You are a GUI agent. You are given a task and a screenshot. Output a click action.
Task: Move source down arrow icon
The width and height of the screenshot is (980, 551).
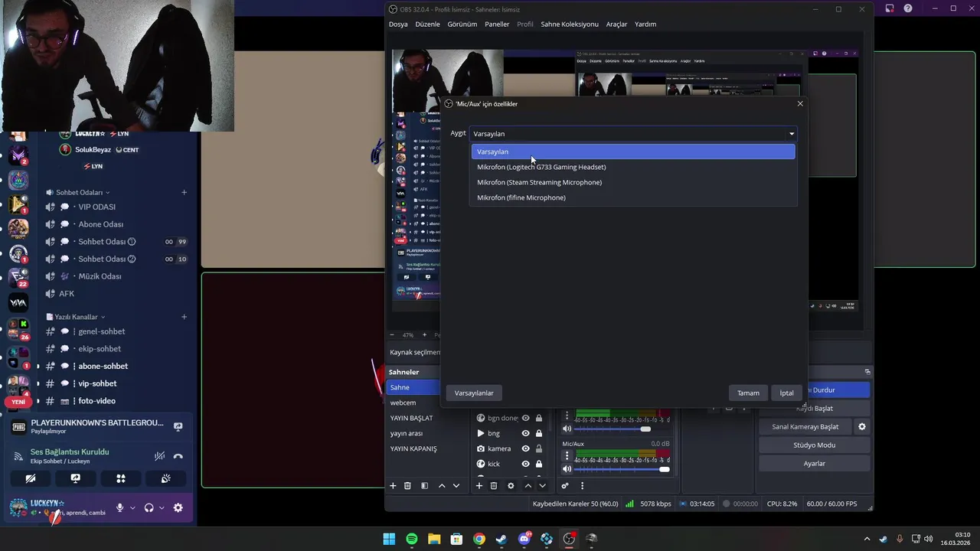tap(543, 486)
